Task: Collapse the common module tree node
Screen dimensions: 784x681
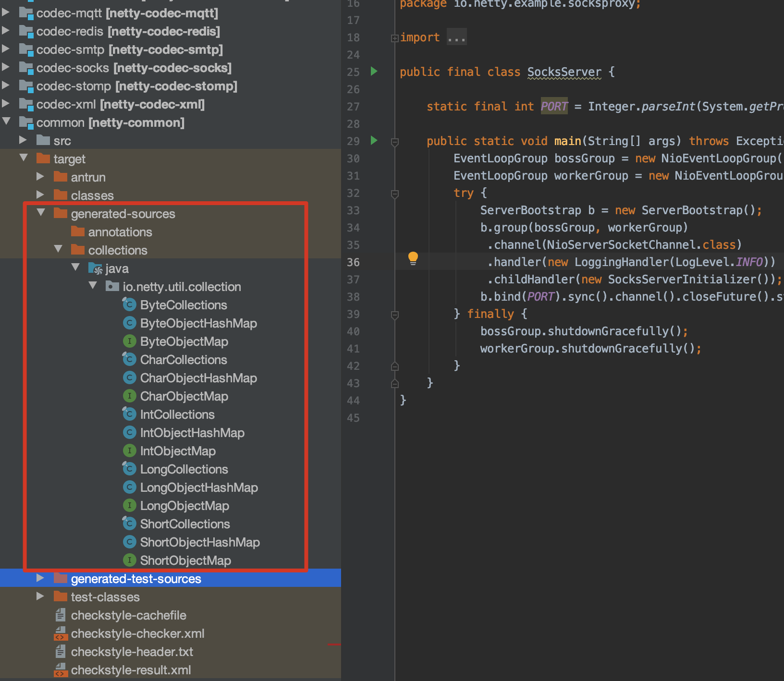Action: (x=6, y=121)
